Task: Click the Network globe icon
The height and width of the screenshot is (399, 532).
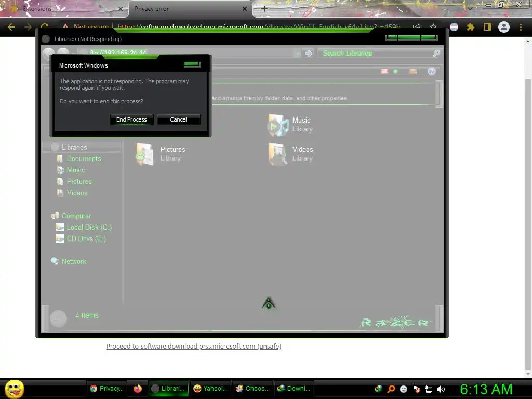Action: tap(55, 261)
